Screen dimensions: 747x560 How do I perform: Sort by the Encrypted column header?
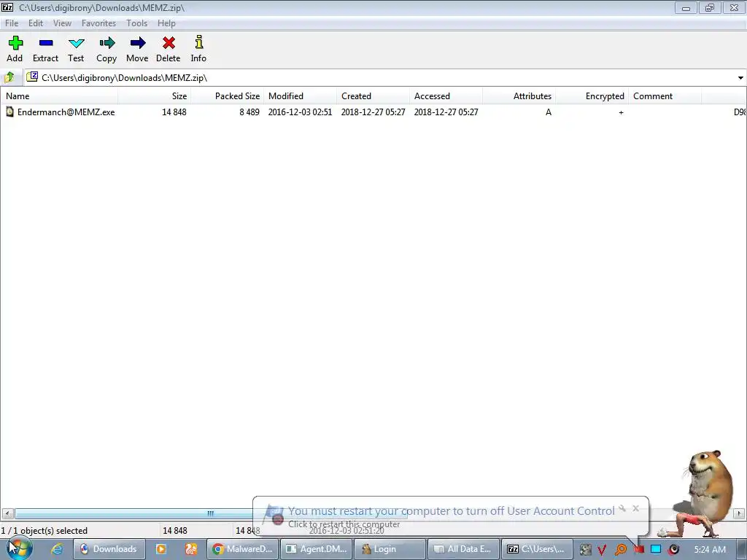tap(592, 96)
